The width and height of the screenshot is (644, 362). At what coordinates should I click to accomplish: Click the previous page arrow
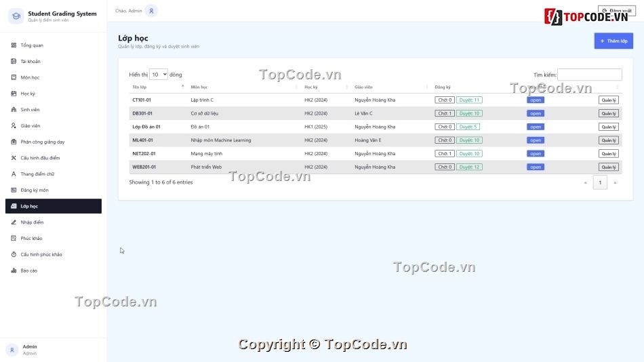pyautogui.click(x=585, y=182)
